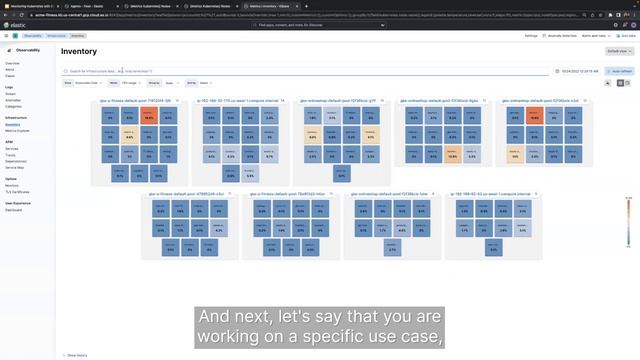The image size is (640, 360).
Task: Go back in the browser
Action: coord(5,15)
